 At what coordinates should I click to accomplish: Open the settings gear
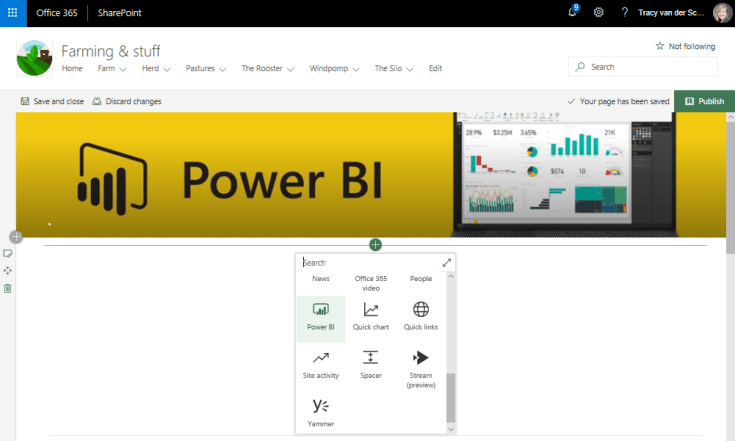click(598, 12)
